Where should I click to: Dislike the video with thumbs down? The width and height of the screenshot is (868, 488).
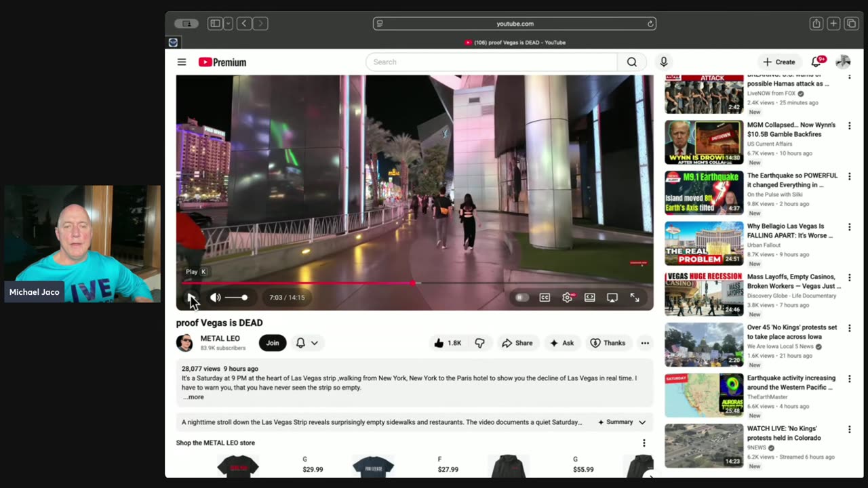click(x=480, y=343)
